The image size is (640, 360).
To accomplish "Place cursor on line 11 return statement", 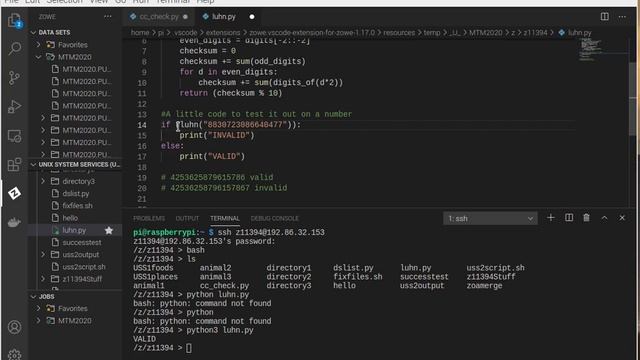I will [231, 93].
